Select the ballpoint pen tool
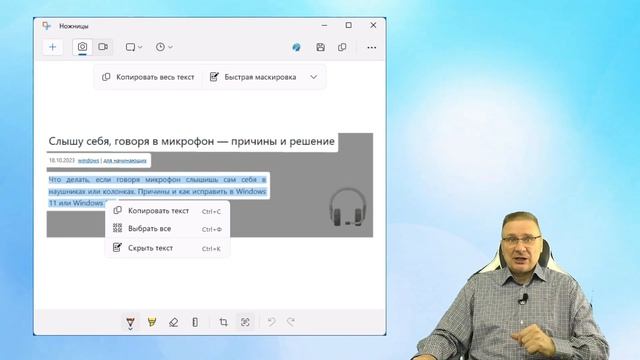This screenshot has height=360, width=640. tap(130, 322)
